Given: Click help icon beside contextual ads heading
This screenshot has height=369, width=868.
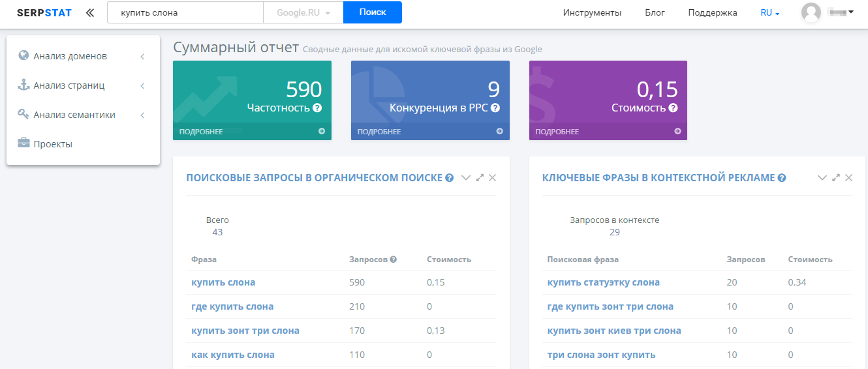Looking at the screenshot, I should tap(782, 178).
